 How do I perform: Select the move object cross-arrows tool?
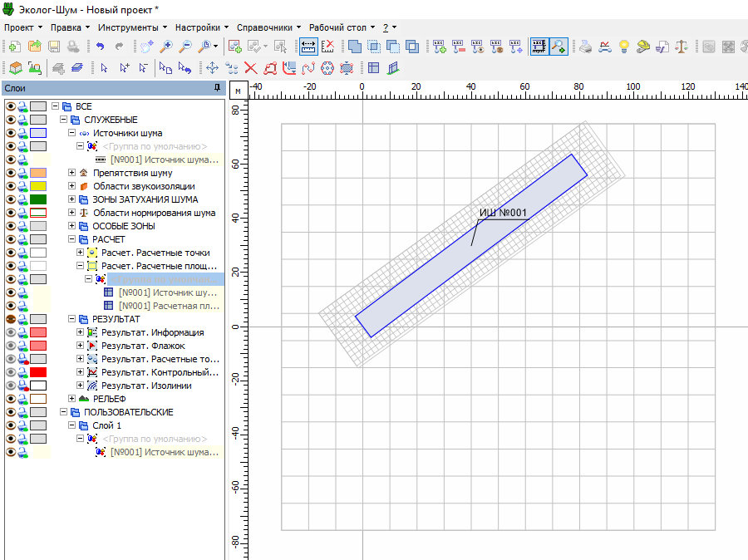[211, 68]
